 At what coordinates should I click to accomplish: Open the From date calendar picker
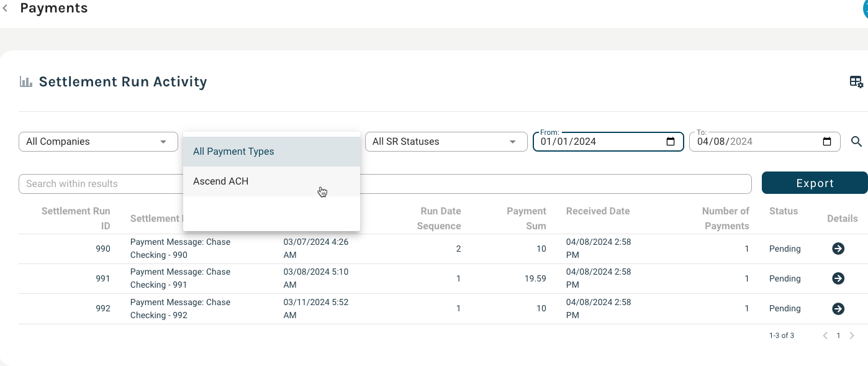coord(671,142)
